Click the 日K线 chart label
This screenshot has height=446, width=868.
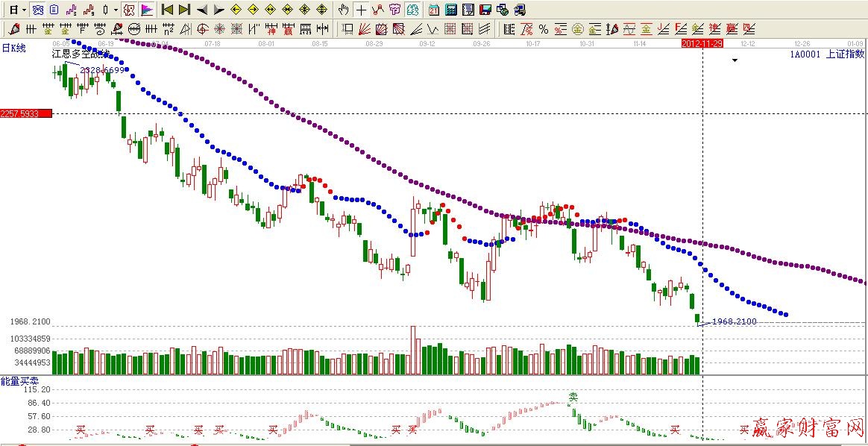(x=13, y=48)
